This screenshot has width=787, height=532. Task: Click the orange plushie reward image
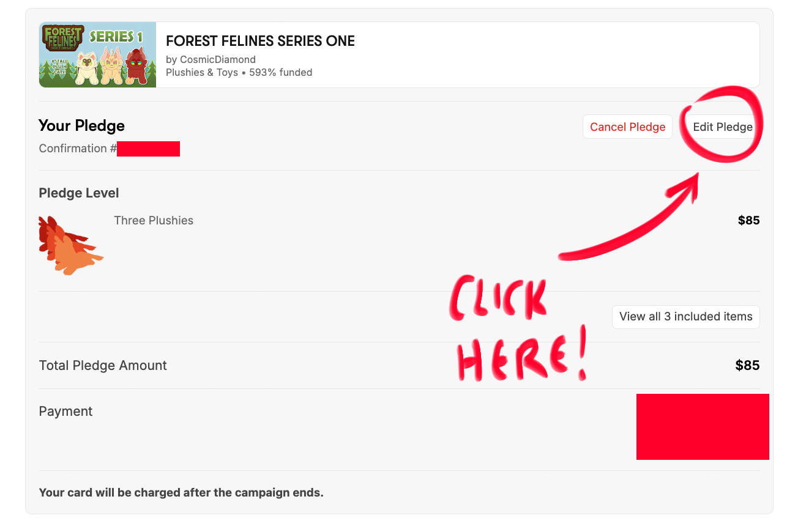pos(70,245)
